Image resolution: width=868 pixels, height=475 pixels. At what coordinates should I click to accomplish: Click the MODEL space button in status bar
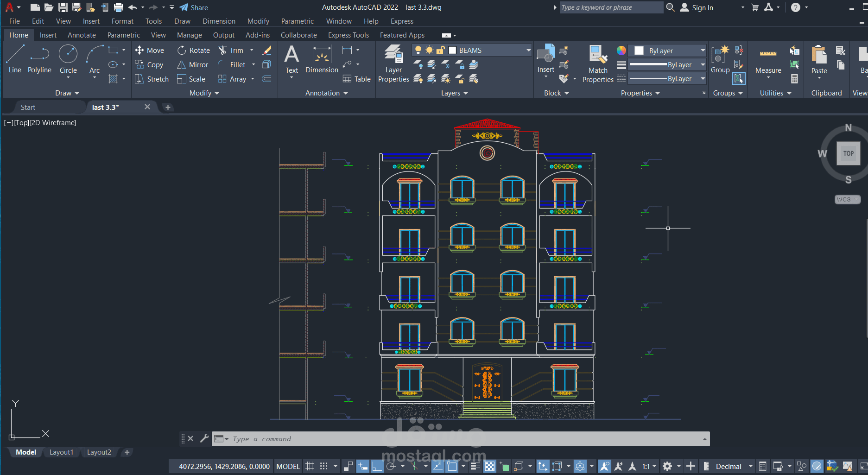[x=288, y=466]
